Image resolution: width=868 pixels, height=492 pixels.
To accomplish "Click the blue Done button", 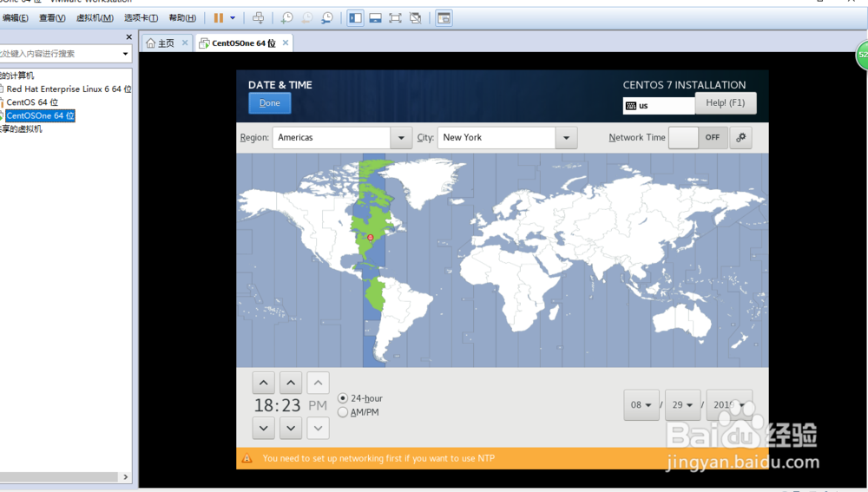I will (x=270, y=103).
